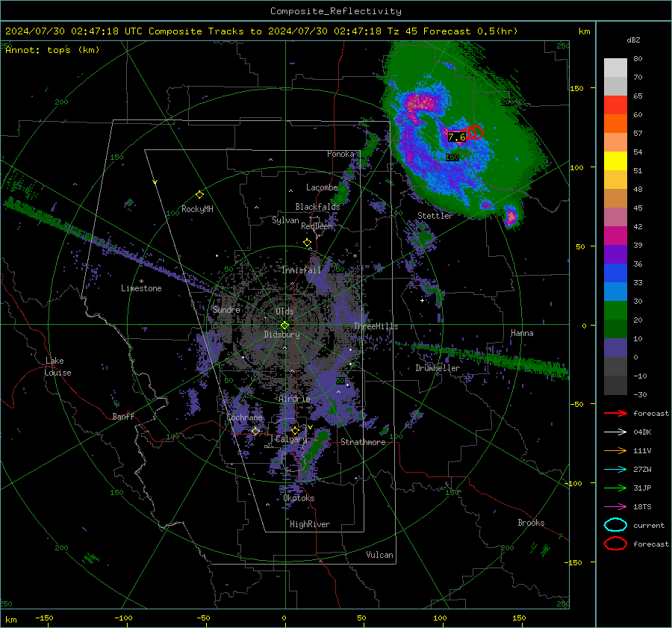Click the ThreeHills label on the map

(x=376, y=326)
